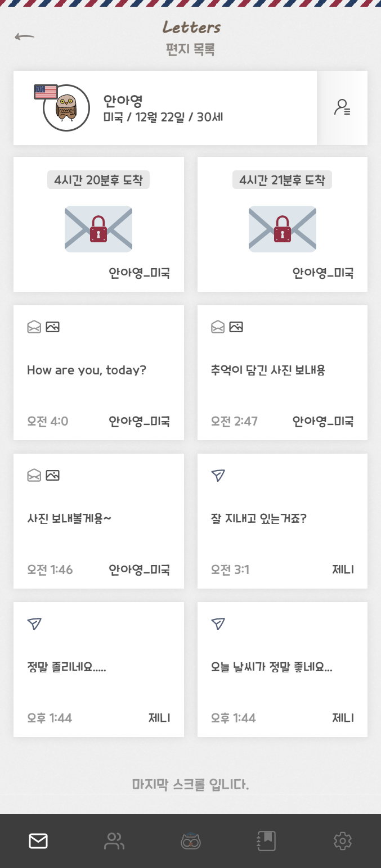Open locked letter arriving in 4시간 21분

(x=283, y=224)
